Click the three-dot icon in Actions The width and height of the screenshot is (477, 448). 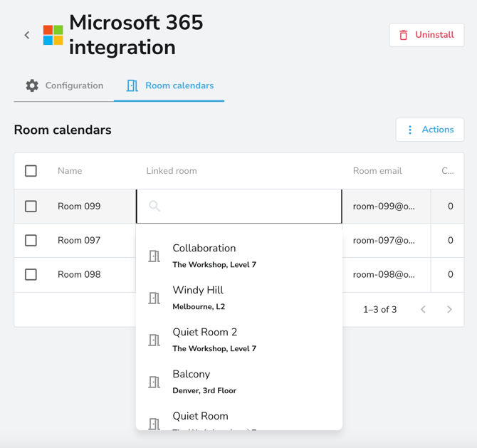[410, 130]
